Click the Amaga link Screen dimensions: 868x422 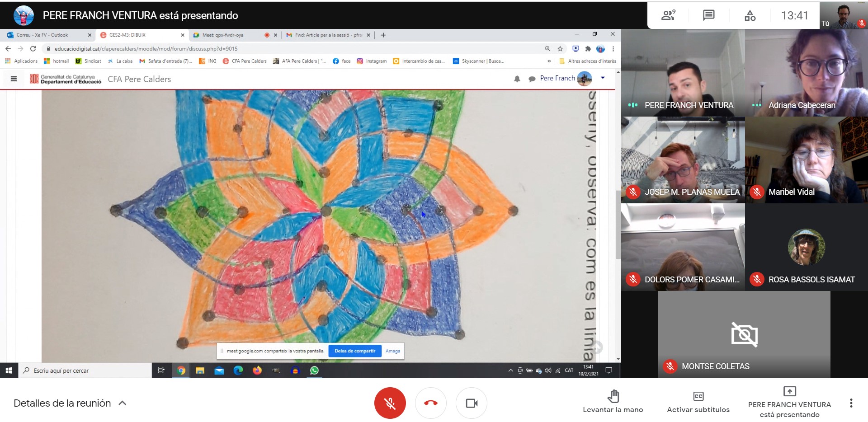click(392, 351)
